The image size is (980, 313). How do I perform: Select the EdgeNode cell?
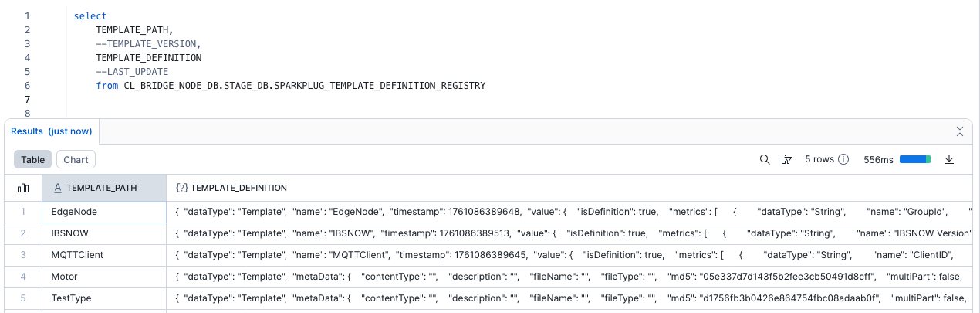pos(74,211)
